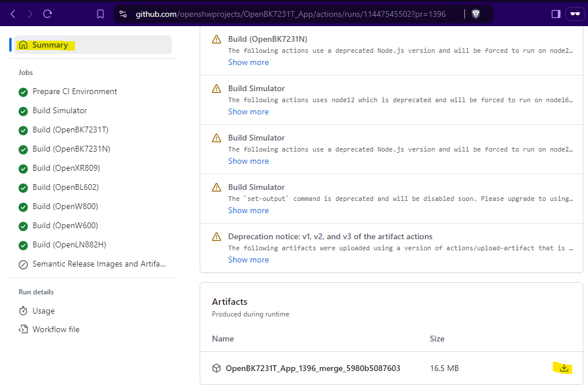The image size is (588, 385).
Task: Open the skipped Semantic Release Images job
Action: coord(92,264)
